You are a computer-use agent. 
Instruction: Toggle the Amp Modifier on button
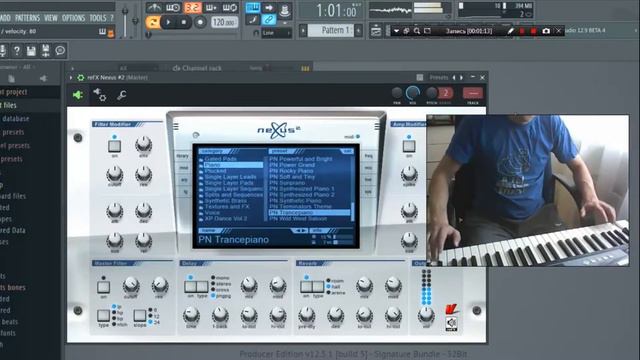coord(409,146)
